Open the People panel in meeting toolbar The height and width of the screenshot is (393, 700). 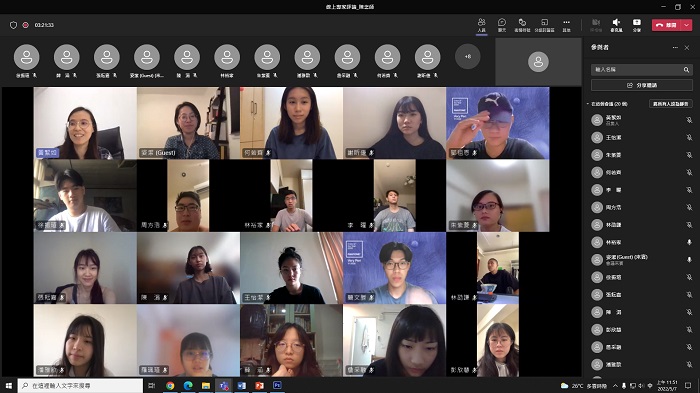(481, 25)
